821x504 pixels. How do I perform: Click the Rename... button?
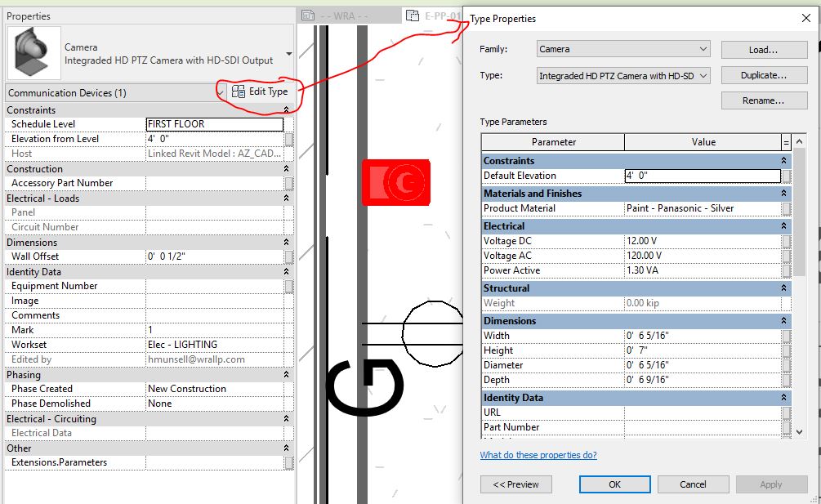click(x=764, y=100)
